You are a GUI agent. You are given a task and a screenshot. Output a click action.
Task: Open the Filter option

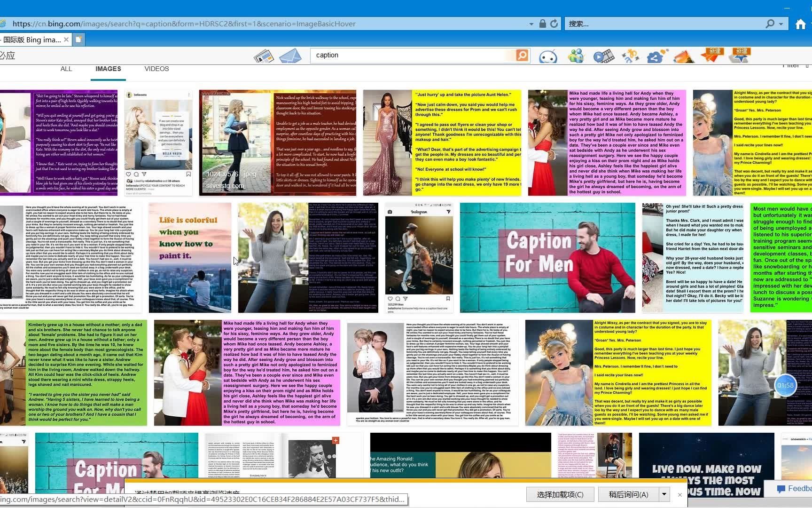coord(791,66)
